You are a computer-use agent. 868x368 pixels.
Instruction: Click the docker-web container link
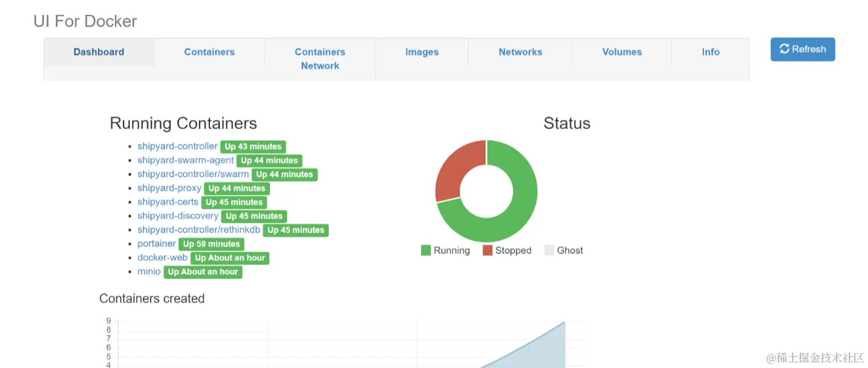pyautogui.click(x=162, y=258)
